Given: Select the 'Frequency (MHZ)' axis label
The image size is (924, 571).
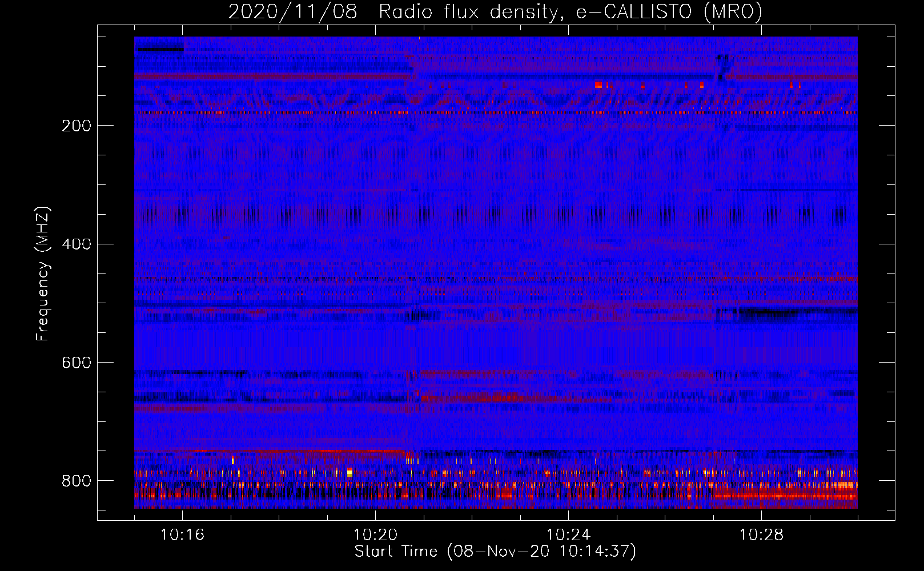Looking at the screenshot, I should (43, 274).
